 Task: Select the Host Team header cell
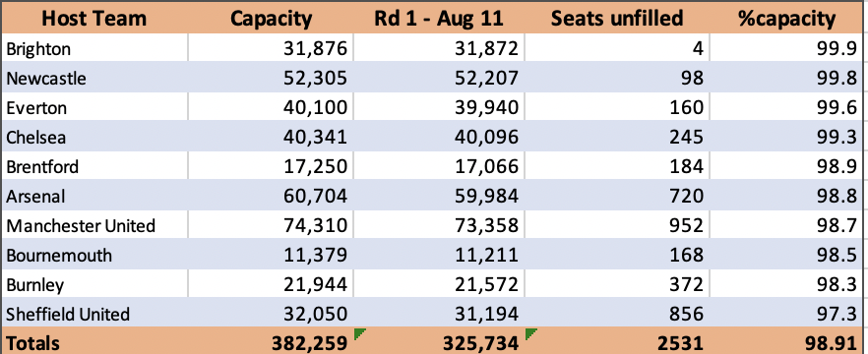pos(94,19)
